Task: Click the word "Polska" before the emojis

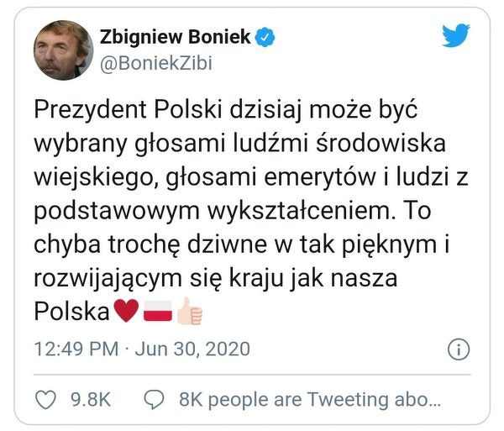Action: 72,312
